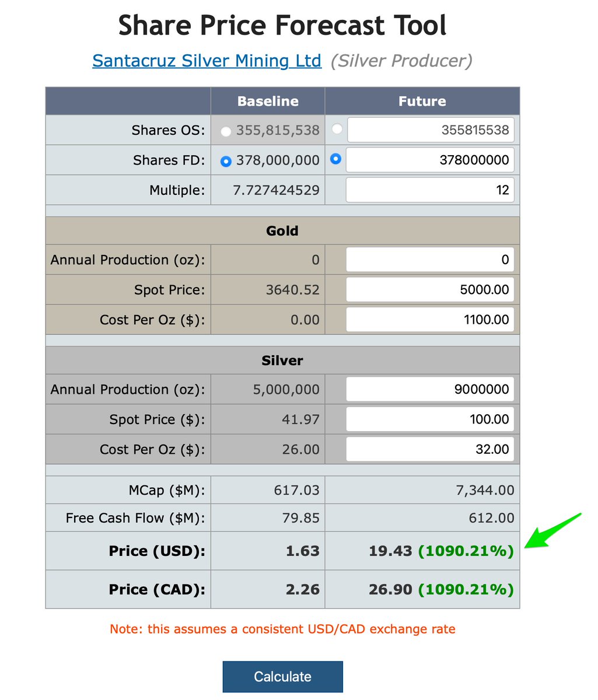Screen dimensions: 598x700
Task: Select Future Shares OS radio button
Action: (336, 128)
